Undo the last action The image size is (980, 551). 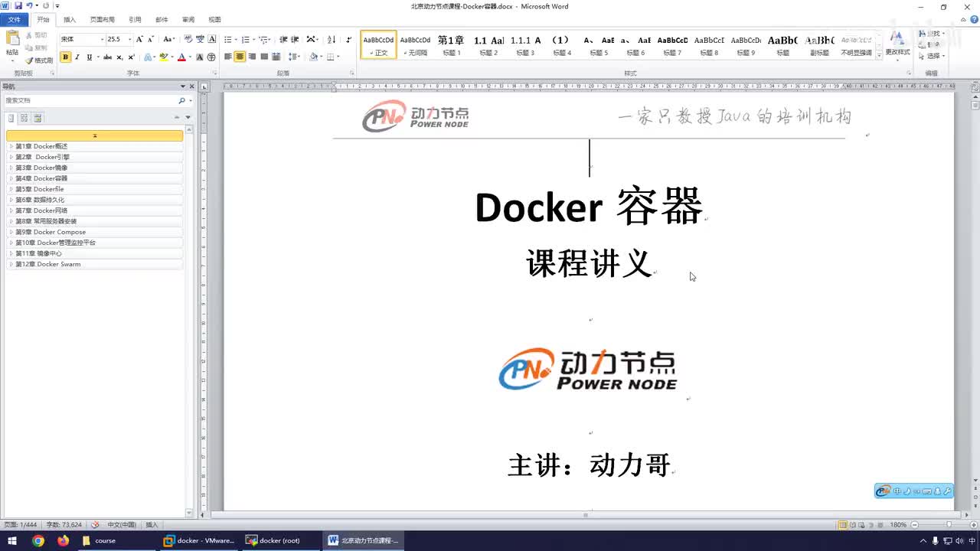[29, 5]
